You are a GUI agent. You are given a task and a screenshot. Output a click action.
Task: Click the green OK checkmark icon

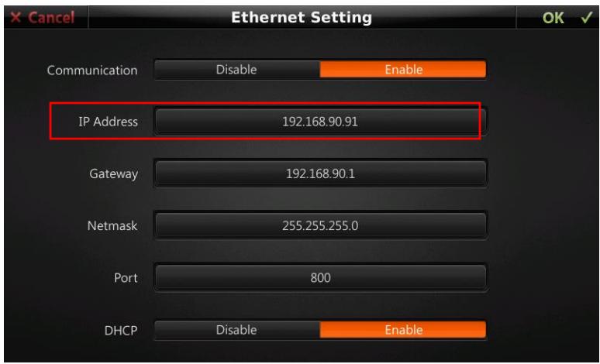coord(586,18)
